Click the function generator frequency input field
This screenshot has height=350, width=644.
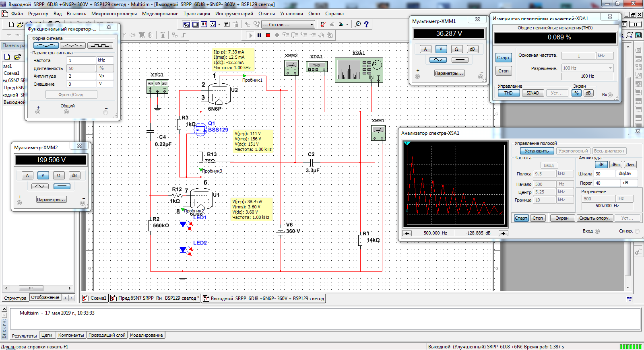[x=81, y=60]
